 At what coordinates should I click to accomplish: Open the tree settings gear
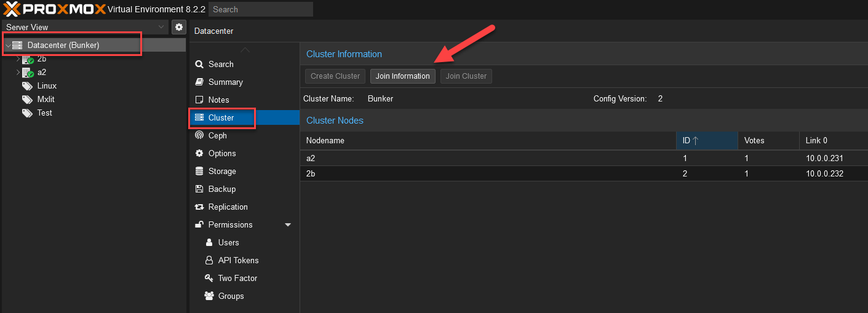point(179,27)
